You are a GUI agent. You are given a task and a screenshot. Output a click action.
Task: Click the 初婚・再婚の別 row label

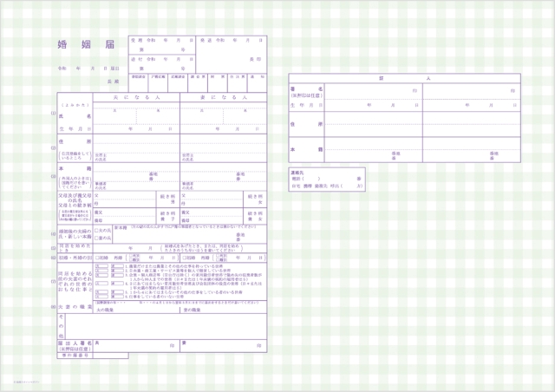pyautogui.click(x=75, y=258)
